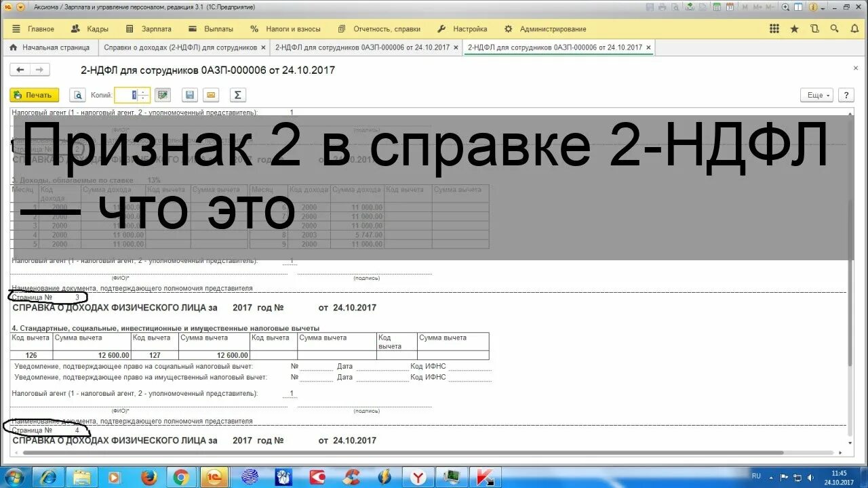Open the Выплаты menu section

pyautogui.click(x=211, y=29)
